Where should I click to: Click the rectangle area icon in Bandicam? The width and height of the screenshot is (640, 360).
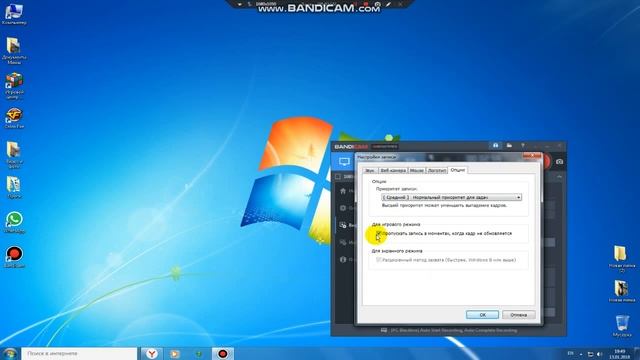coord(338,177)
